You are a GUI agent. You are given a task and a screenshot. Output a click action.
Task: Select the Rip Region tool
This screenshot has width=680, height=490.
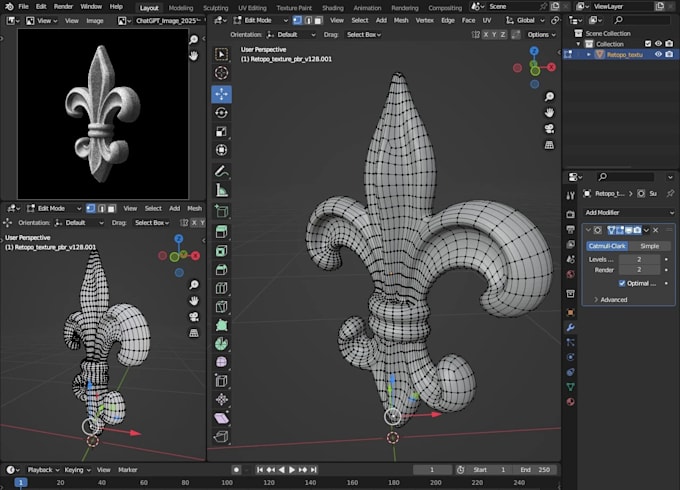221,437
